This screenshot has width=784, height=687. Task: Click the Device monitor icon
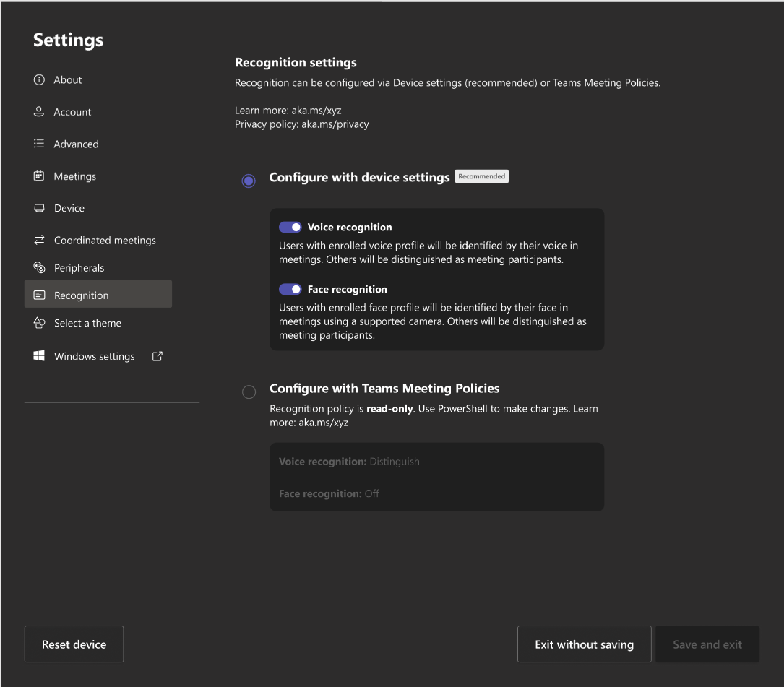click(x=39, y=208)
